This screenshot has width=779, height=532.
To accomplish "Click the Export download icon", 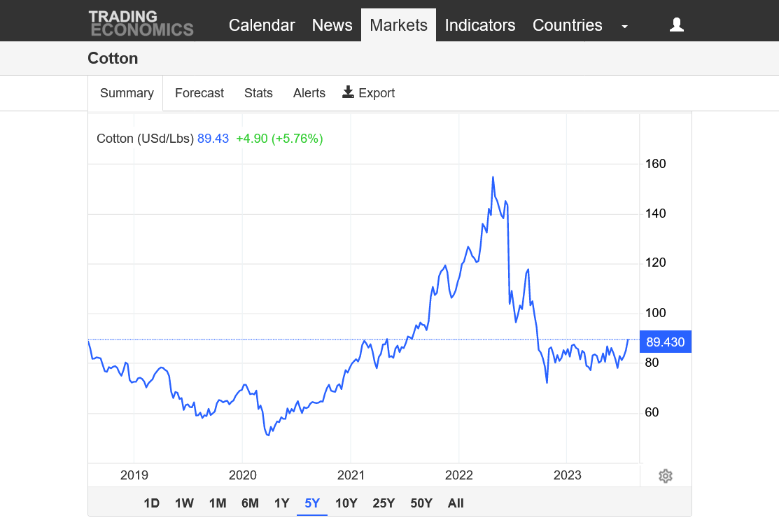I will tap(349, 92).
